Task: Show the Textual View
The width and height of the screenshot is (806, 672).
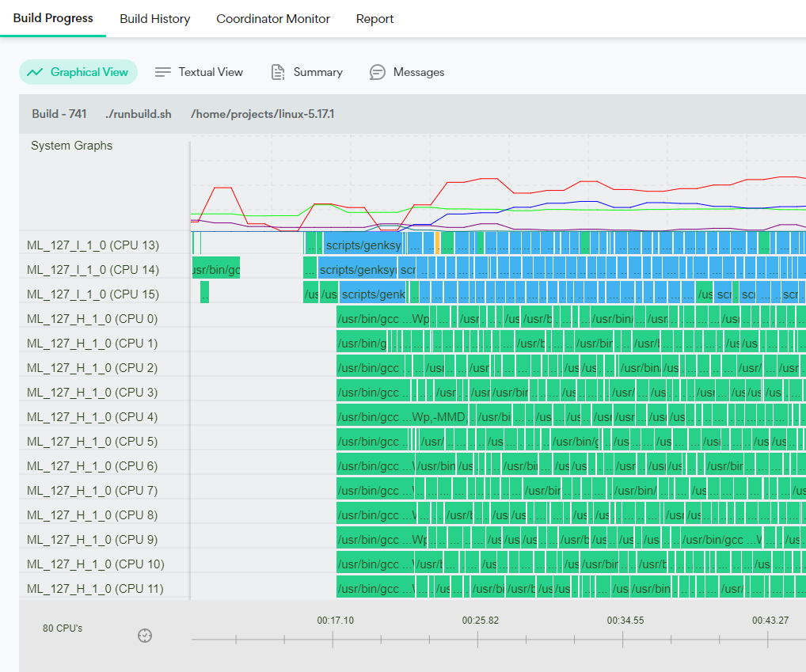Action: (211, 72)
